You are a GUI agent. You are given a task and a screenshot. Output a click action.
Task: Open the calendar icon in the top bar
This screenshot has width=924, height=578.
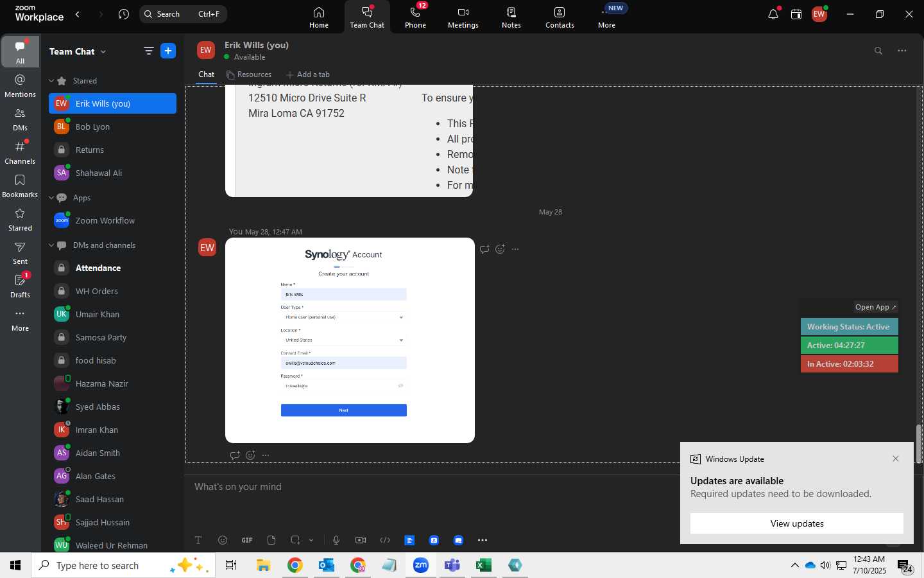(x=796, y=14)
